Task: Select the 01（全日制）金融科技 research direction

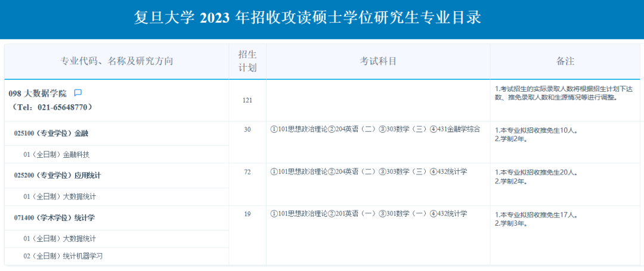Action: pos(56,154)
